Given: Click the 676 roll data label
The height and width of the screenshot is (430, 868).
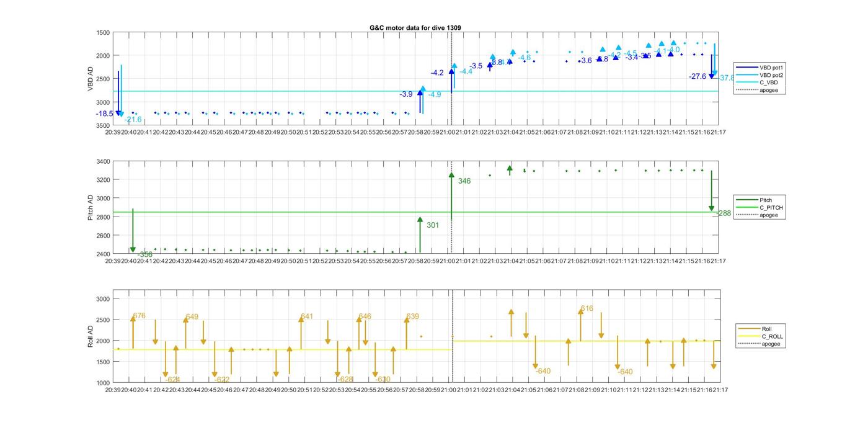Looking at the screenshot, I should pos(139,316).
